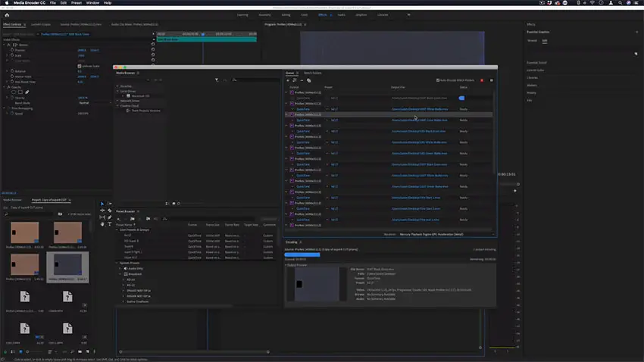644x362 pixels.
Task: Choose ellipse mask tool under Opacity
Action: (x=14, y=92)
